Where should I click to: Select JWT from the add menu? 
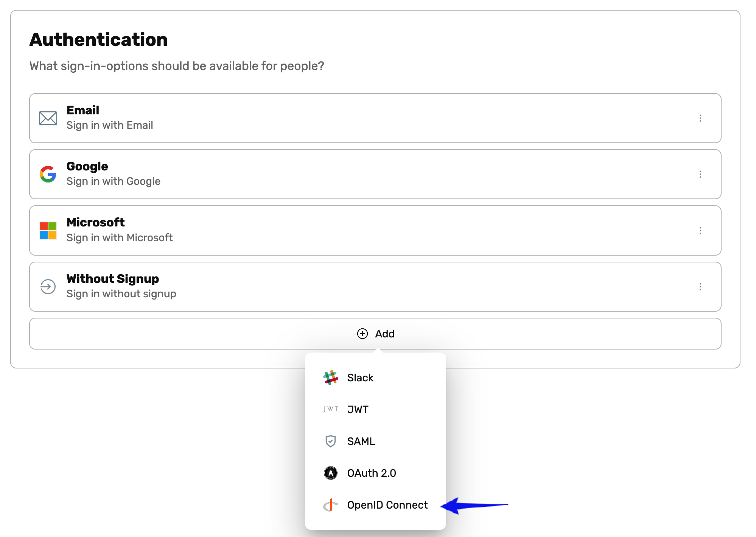(358, 409)
